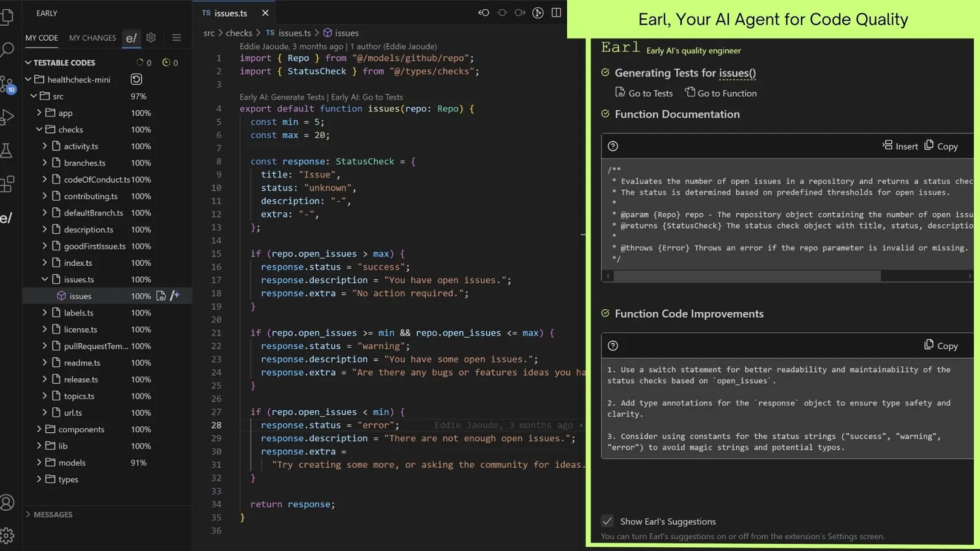This screenshot has width=980, height=551.
Task: Click the timeline circular icon in editor toolbar
Action: (x=538, y=13)
